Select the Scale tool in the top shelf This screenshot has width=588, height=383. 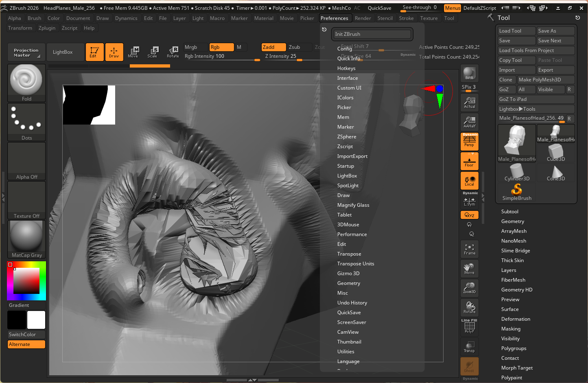click(x=153, y=52)
